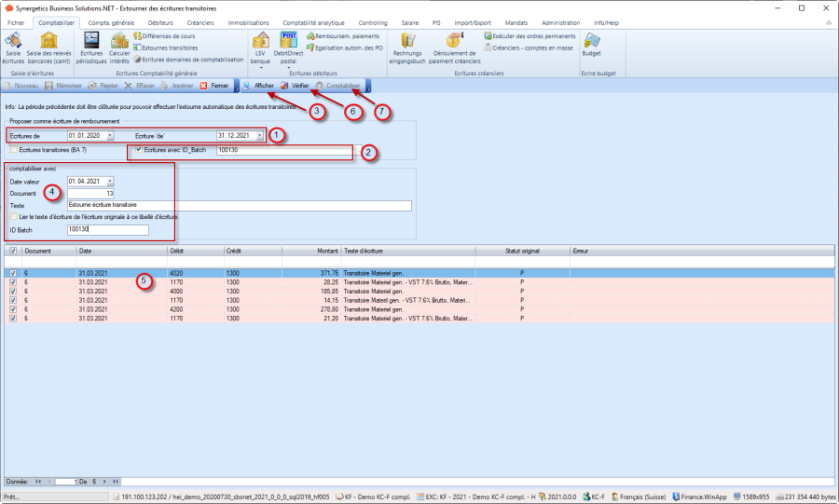This screenshot has height=504, width=839.
Task: Toggle the Lier le texte d'écriture checkbox
Action: point(13,216)
